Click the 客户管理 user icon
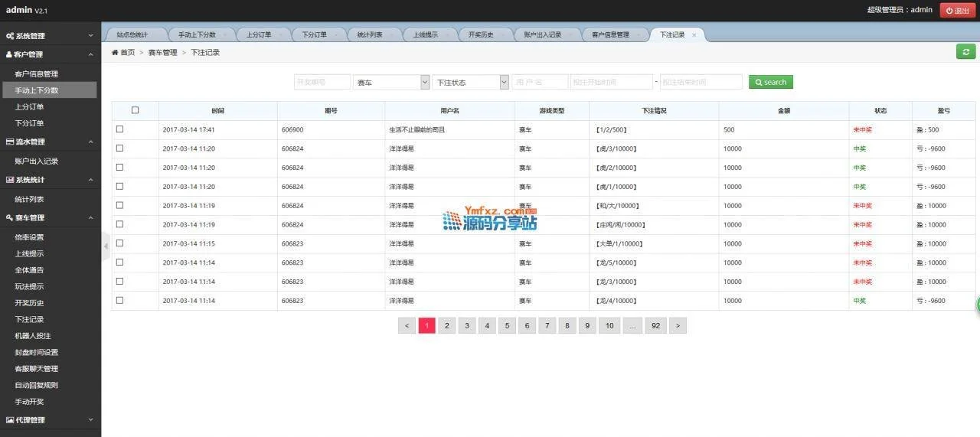This screenshot has width=980, height=437. point(10,55)
